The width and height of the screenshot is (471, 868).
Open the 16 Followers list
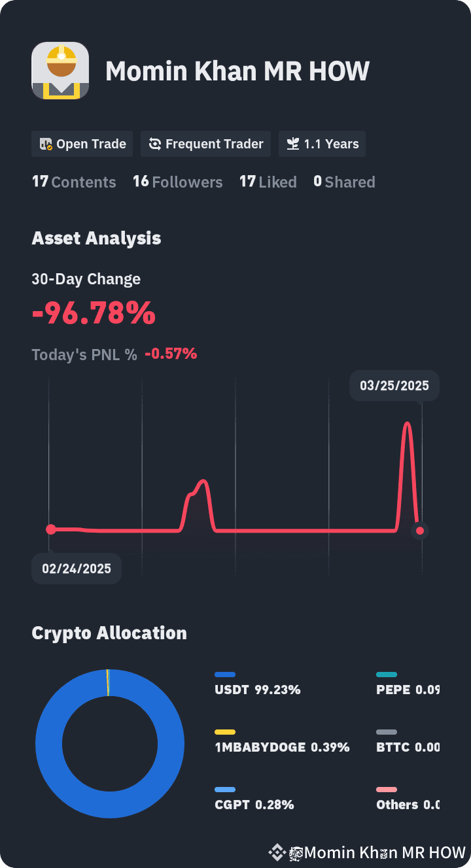pyautogui.click(x=177, y=182)
